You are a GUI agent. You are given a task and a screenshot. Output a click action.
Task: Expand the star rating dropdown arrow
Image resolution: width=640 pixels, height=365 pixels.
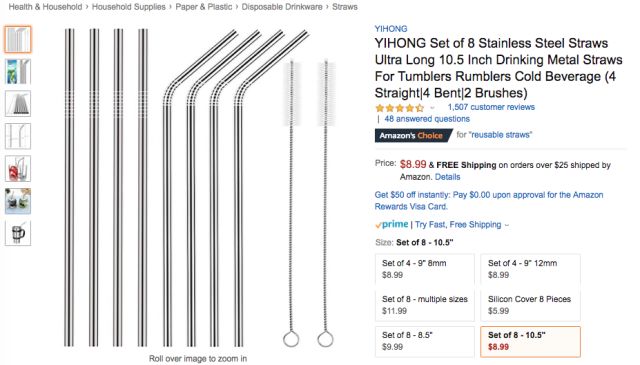pyautogui.click(x=432, y=108)
